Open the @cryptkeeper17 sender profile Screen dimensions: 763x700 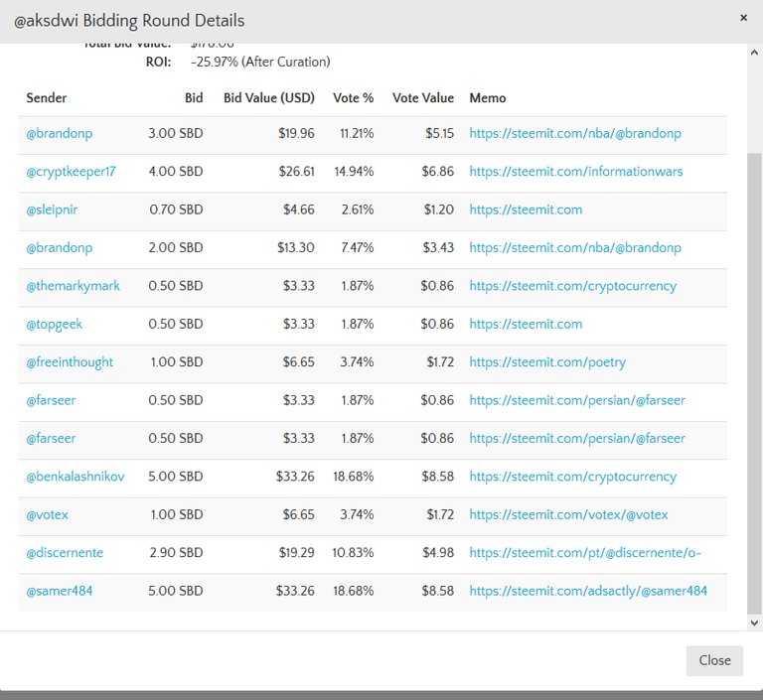[71, 172]
